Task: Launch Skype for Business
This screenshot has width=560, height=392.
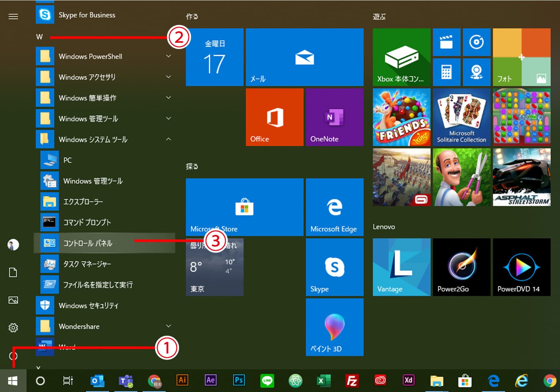Action: click(105, 15)
